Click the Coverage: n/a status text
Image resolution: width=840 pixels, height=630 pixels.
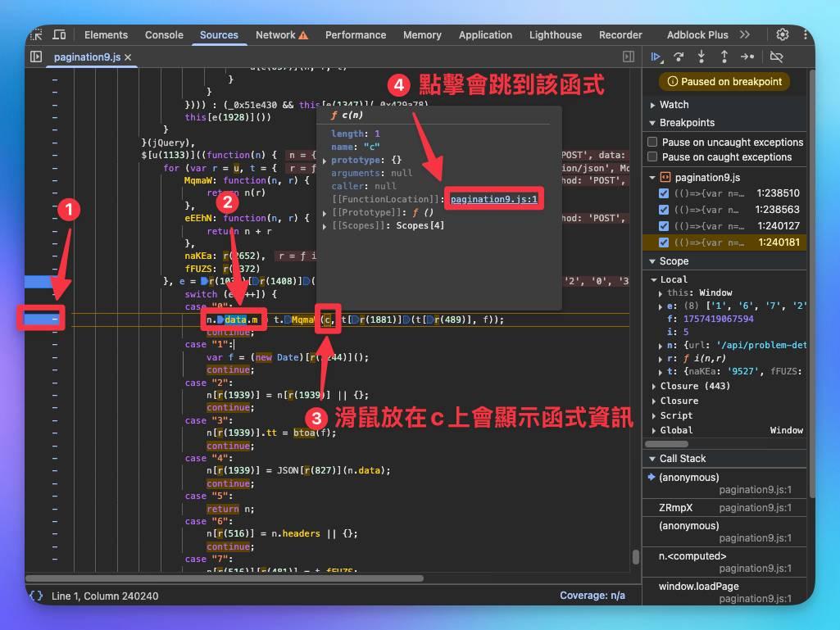coord(592,596)
